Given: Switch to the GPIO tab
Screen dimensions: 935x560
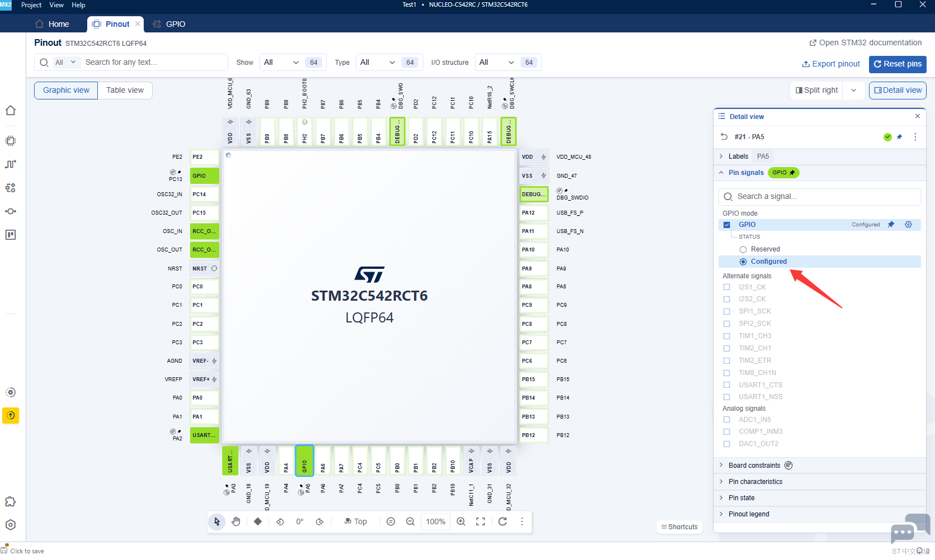Looking at the screenshot, I should click(169, 24).
